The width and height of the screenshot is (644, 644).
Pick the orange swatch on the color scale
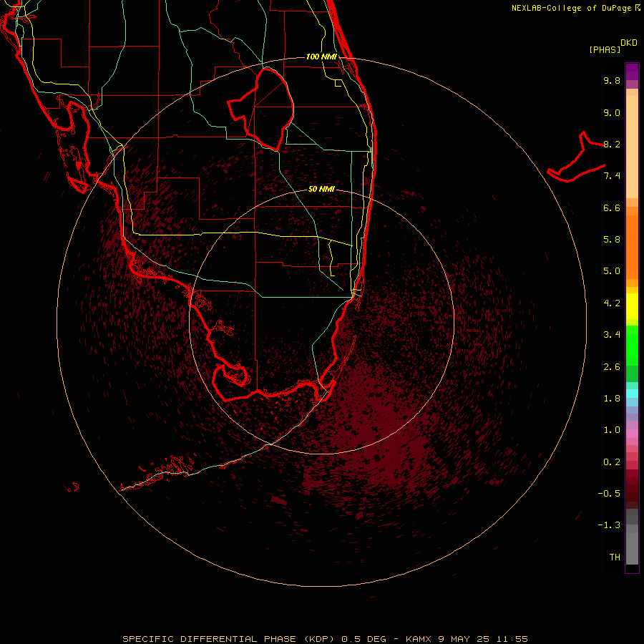pos(632,247)
